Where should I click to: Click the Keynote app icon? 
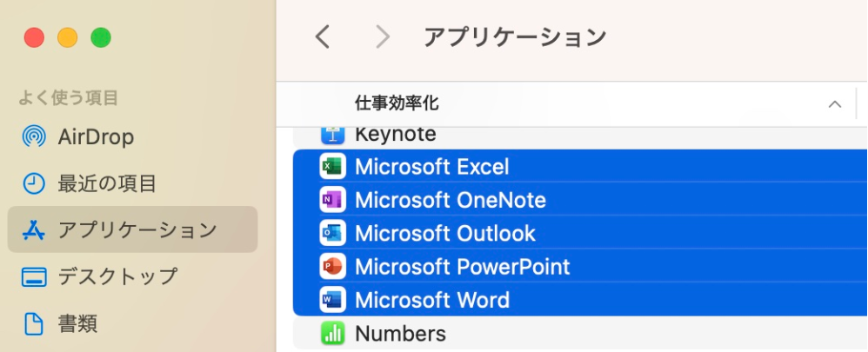[332, 135]
